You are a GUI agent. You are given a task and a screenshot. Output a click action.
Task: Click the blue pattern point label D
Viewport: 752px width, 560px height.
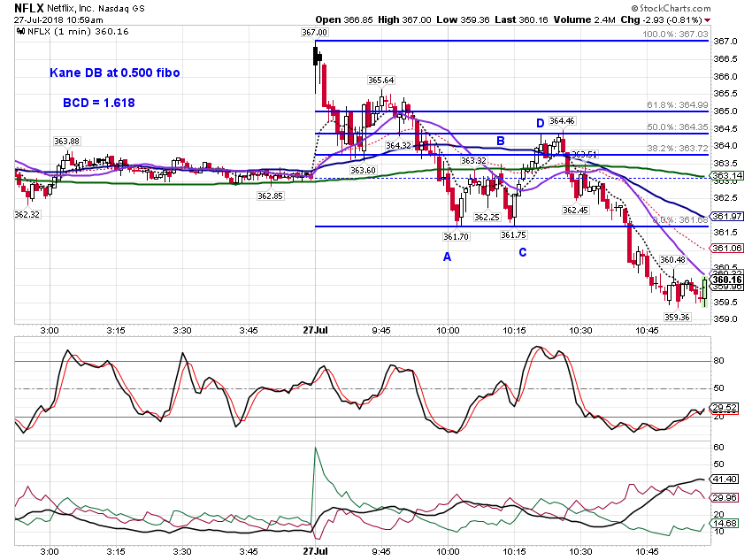click(540, 124)
